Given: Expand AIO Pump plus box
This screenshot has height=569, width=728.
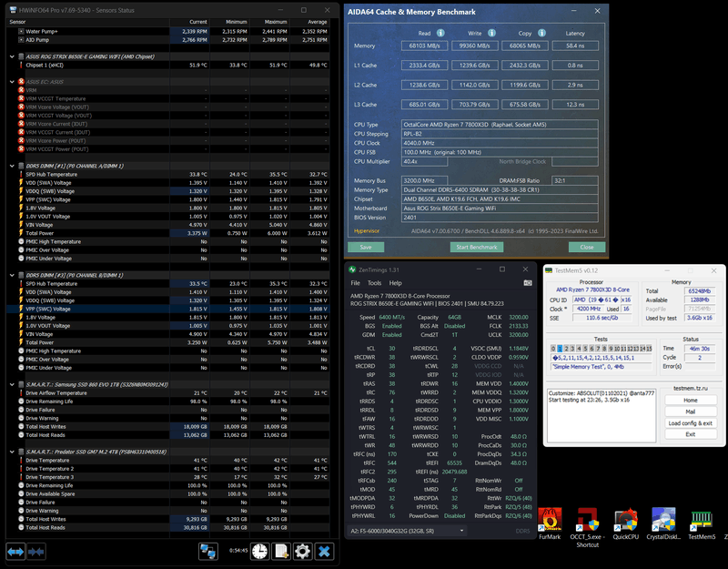Looking at the screenshot, I should pyautogui.click(x=21, y=40).
